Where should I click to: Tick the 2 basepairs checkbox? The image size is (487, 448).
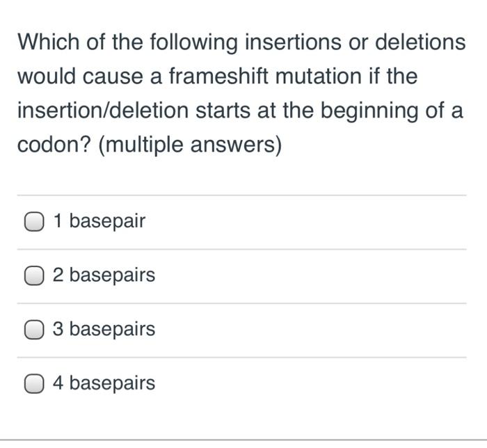(x=34, y=275)
